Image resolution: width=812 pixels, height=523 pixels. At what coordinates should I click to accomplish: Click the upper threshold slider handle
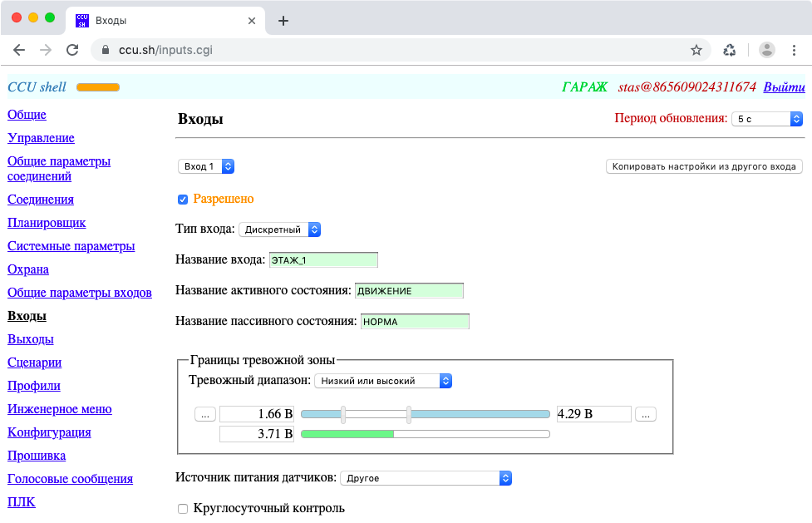[409, 414]
